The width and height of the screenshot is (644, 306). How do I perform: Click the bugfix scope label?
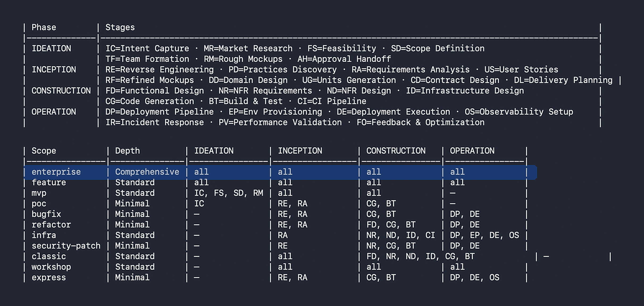(x=46, y=214)
